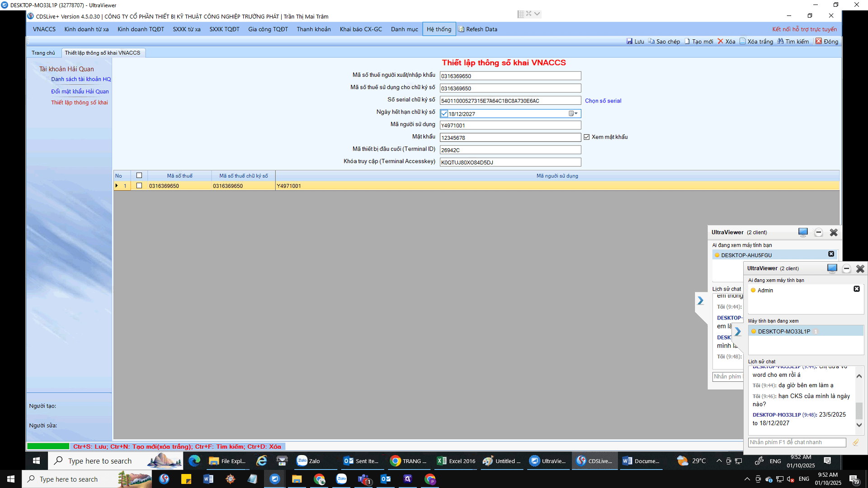Viewport: 868px width, 488px height.
Task: Open Đổi mật khẩu Hải Quan link
Action: 80,91
